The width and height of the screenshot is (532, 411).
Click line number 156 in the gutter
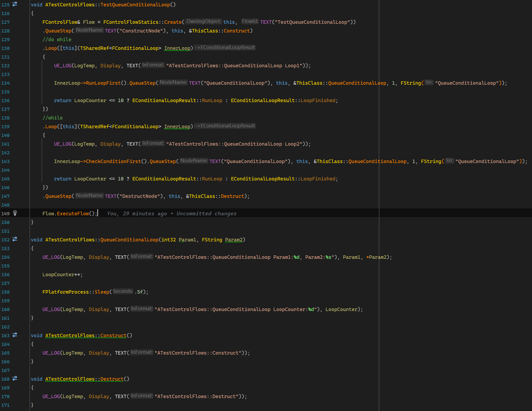tap(6, 275)
